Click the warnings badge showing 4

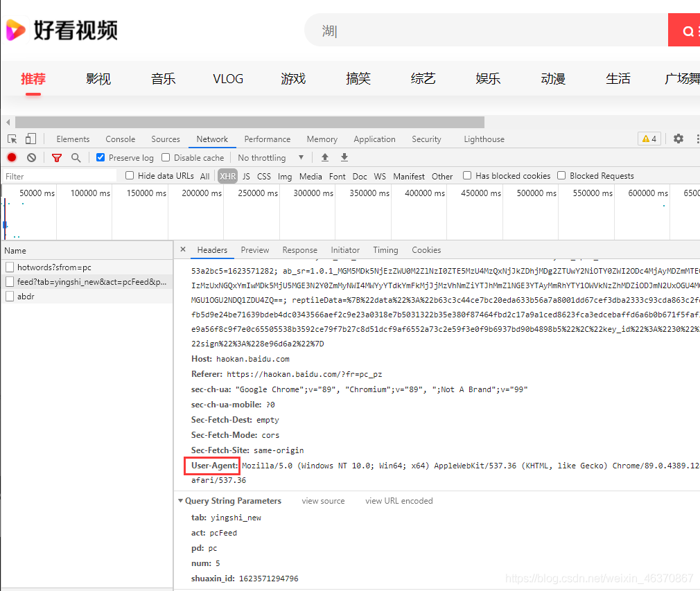[649, 139]
